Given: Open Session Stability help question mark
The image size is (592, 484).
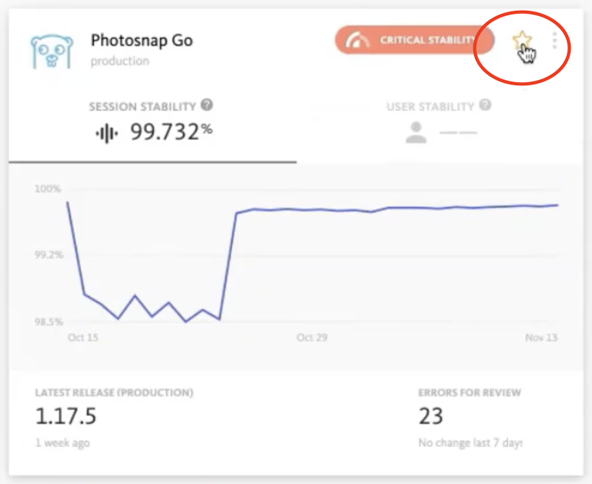Looking at the screenshot, I should [207, 105].
